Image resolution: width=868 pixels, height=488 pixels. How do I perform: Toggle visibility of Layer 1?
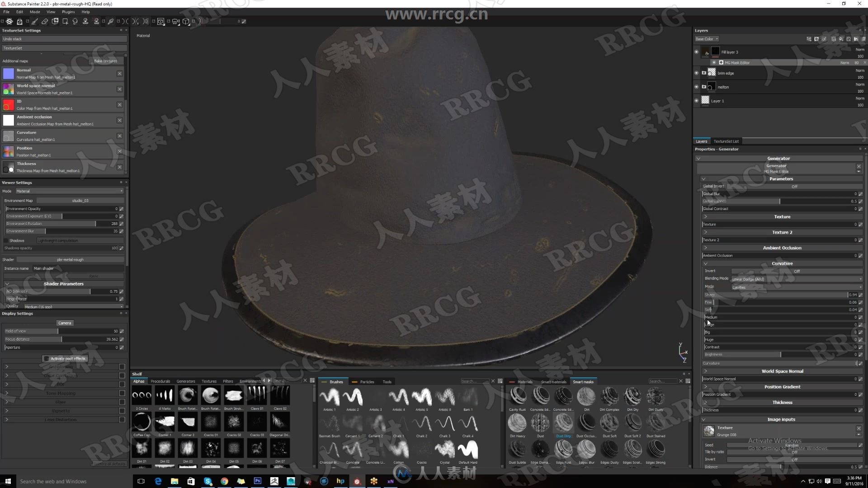(x=696, y=101)
